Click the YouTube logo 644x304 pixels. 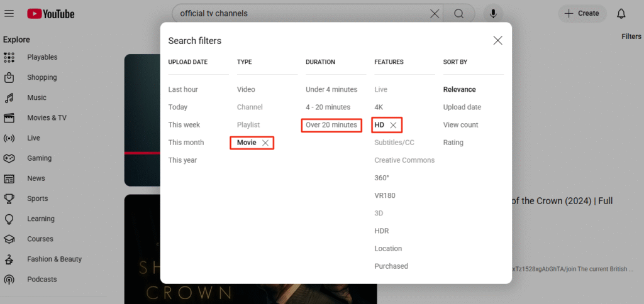pyautogui.click(x=51, y=14)
